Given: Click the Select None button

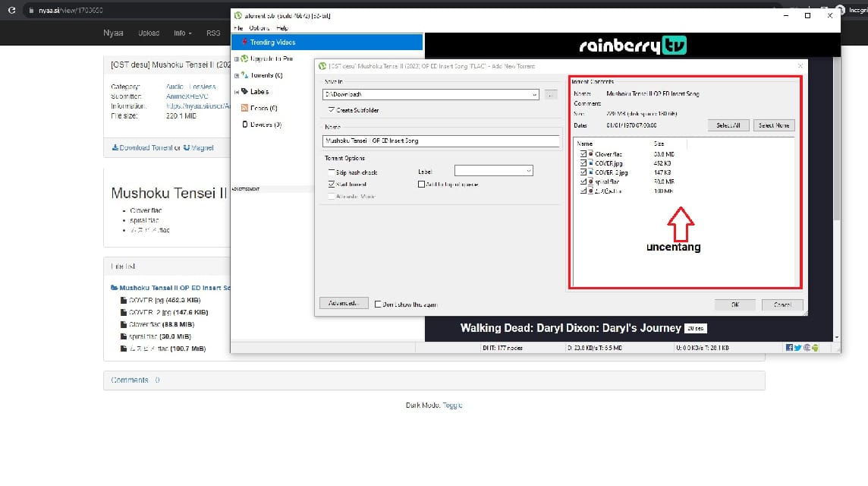Looking at the screenshot, I should [774, 125].
